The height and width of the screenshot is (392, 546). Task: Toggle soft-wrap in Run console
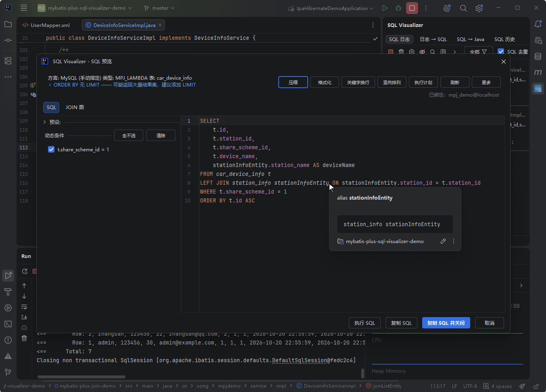click(24, 307)
